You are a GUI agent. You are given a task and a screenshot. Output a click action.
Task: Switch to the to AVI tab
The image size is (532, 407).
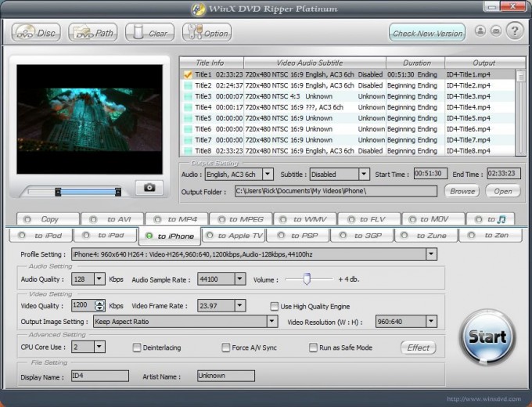click(113, 219)
